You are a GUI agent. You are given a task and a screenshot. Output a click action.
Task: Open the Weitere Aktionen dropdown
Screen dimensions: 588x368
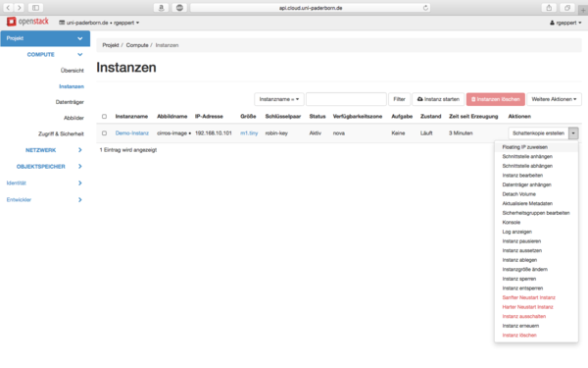[554, 99]
